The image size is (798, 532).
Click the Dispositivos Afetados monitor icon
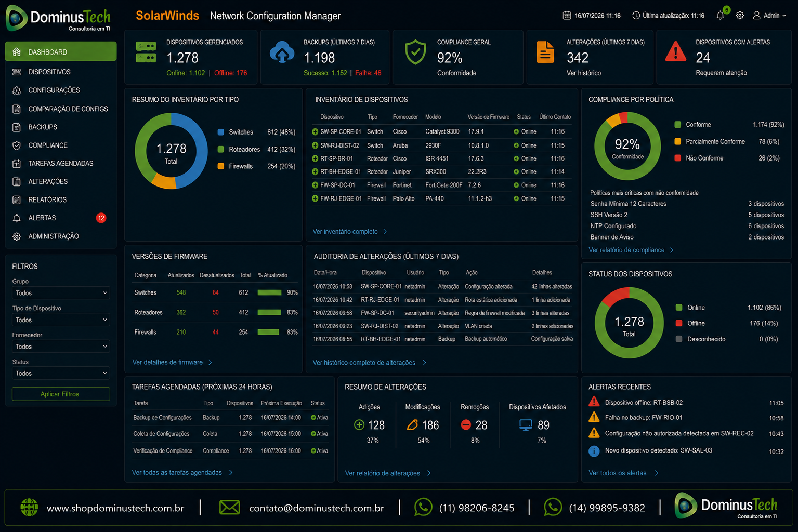[526, 425]
